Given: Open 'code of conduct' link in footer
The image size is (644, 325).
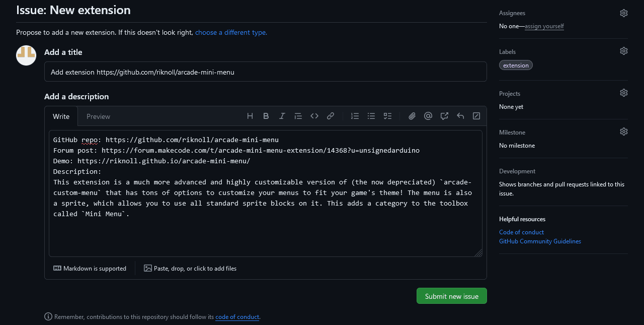Looking at the screenshot, I should tap(237, 317).
